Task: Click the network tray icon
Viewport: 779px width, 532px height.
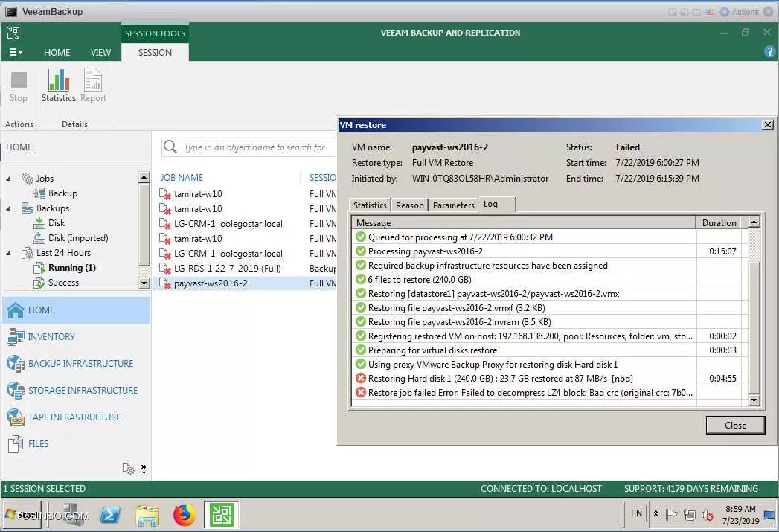Action: (690, 515)
